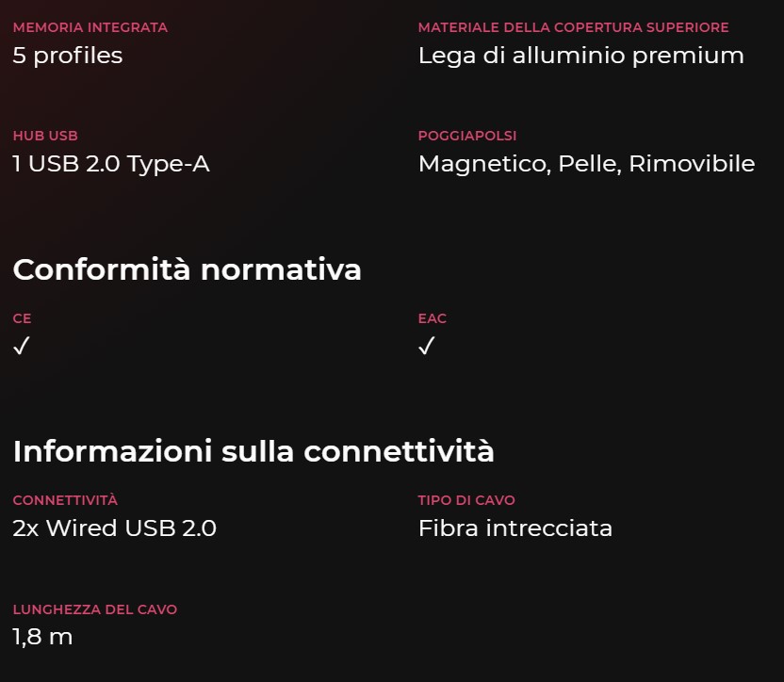
Task: Select the 1 USB 2.0 Type-A text
Action: pyautogui.click(x=111, y=164)
